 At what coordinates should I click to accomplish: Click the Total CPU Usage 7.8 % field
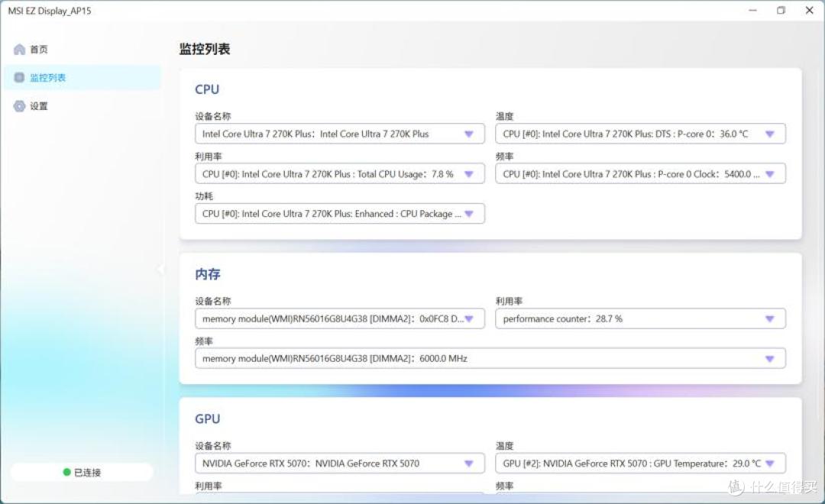(x=340, y=173)
